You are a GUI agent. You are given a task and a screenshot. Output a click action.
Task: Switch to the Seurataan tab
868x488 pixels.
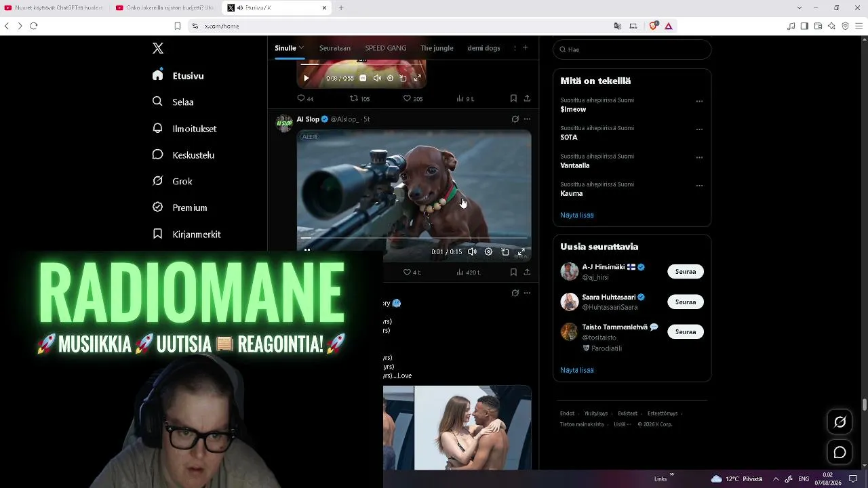(x=335, y=48)
